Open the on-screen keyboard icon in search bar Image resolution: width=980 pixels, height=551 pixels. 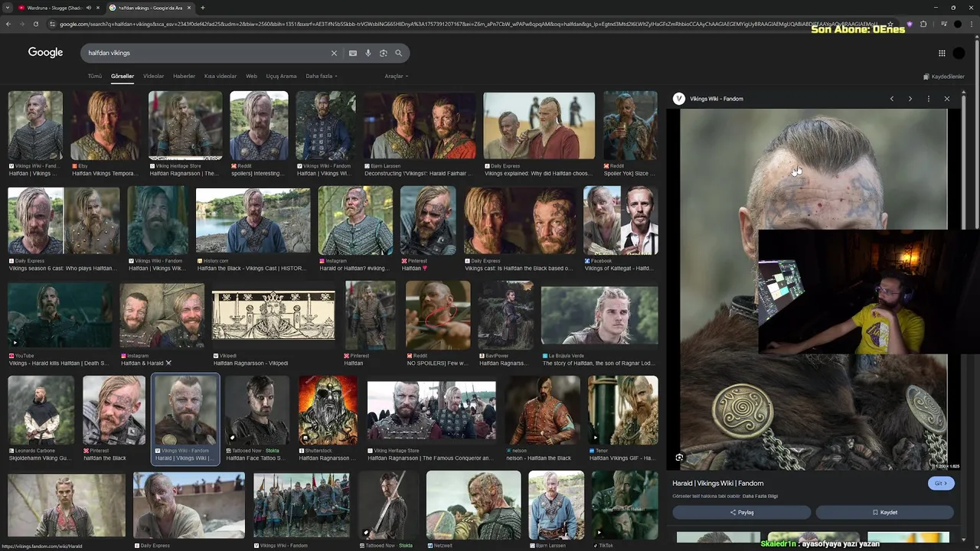(x=352, y=53)
